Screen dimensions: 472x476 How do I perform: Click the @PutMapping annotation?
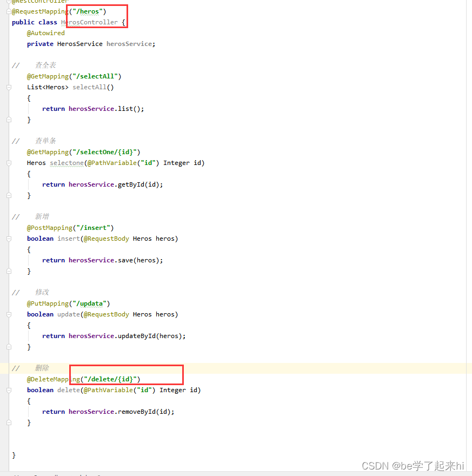[48, 303]
